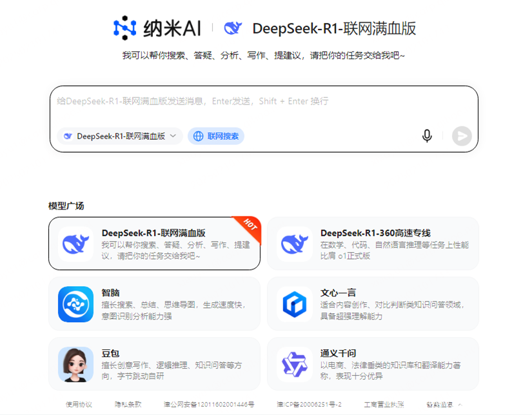
Task: Click the 豆包 avatar icon
Action: [x=75, y=365]
